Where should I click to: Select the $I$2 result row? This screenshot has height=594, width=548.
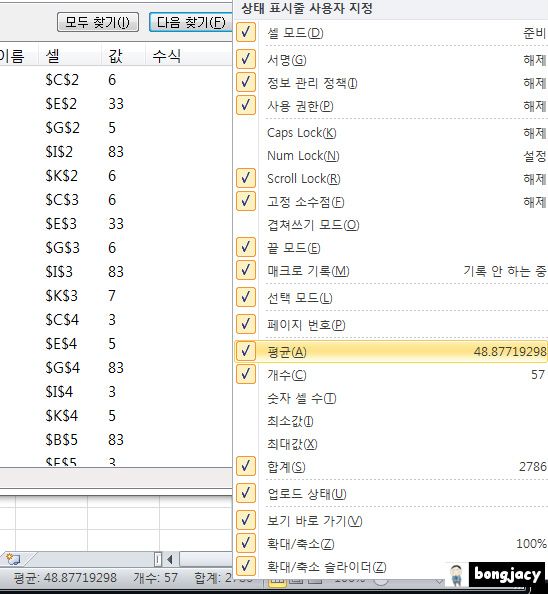click(x=116, y=152)
